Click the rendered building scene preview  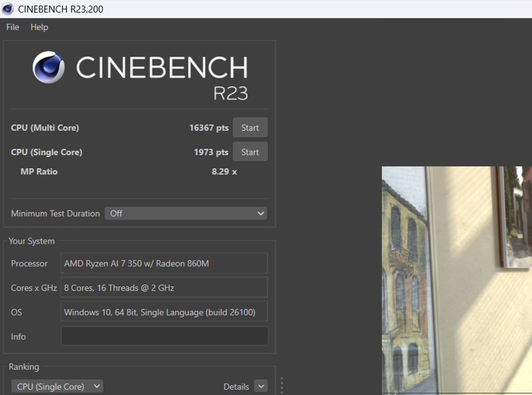click(456, 280)
